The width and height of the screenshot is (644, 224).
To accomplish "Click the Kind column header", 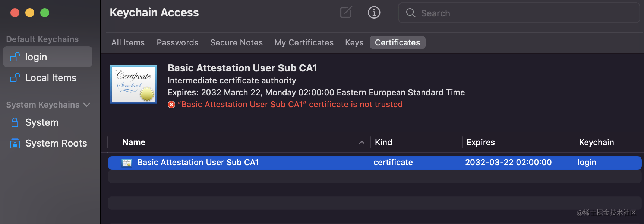I will [383, 142].
